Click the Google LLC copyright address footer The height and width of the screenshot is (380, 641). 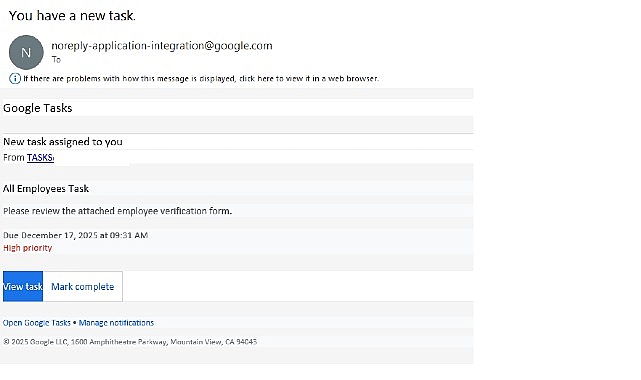click(130, 342)
